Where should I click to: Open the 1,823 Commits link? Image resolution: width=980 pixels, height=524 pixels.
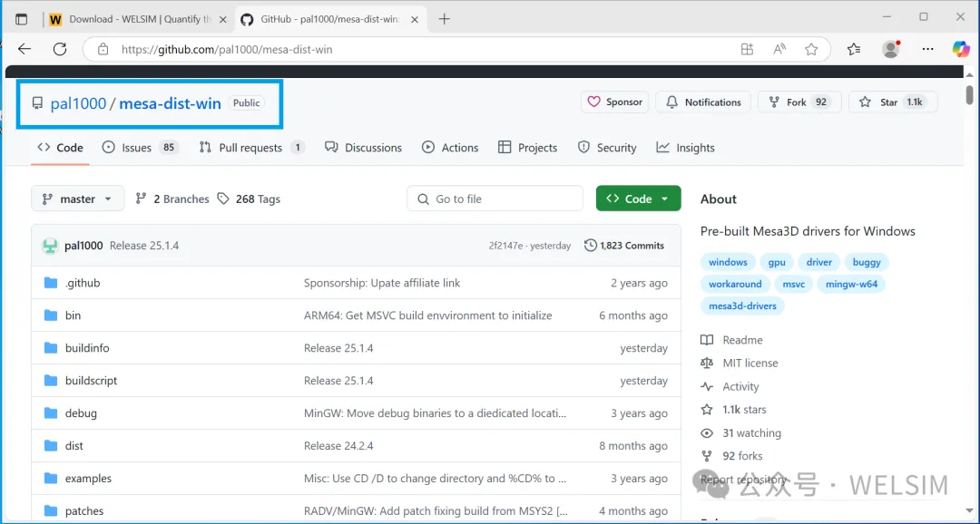point(624,246)
